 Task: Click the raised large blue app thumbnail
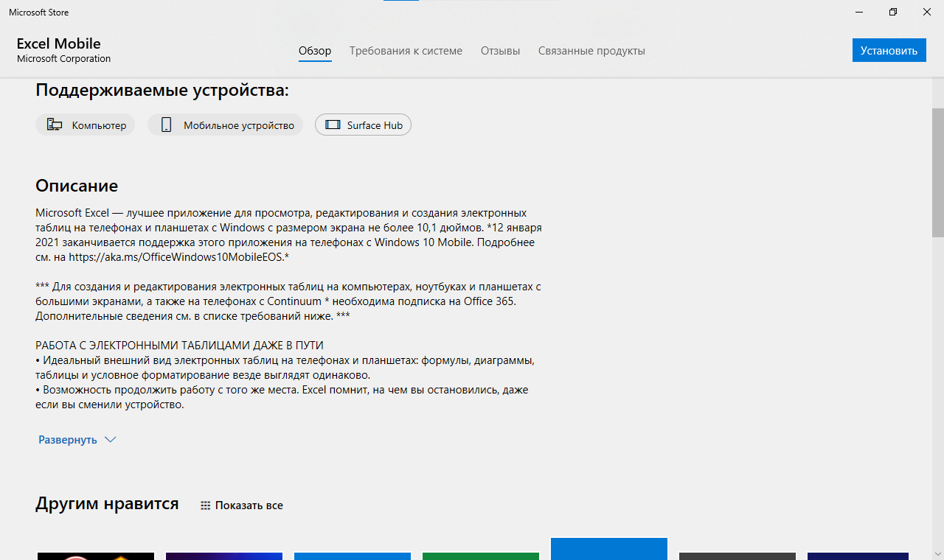click(609, 549)
